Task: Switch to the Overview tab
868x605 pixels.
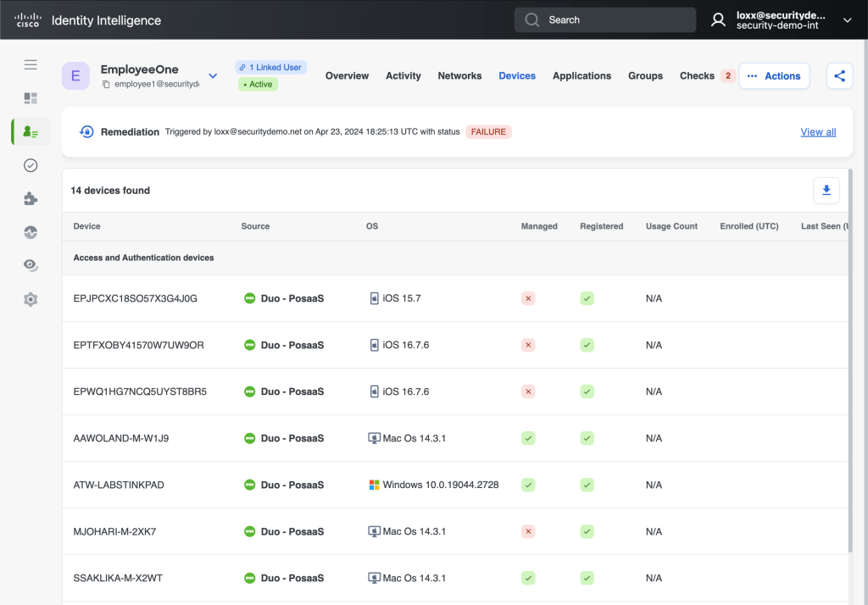Action: coord(347,75)
